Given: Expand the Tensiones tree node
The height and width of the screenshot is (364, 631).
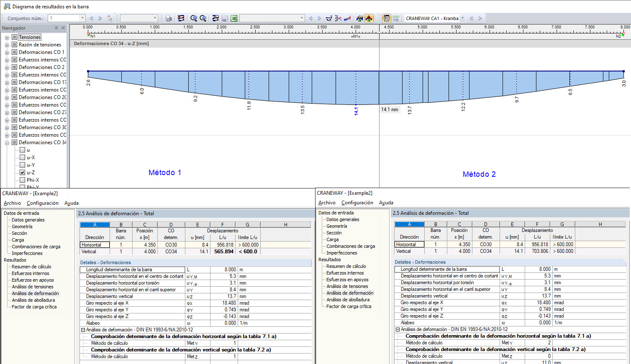Looking at the screenshot, I should coord(7,38).
